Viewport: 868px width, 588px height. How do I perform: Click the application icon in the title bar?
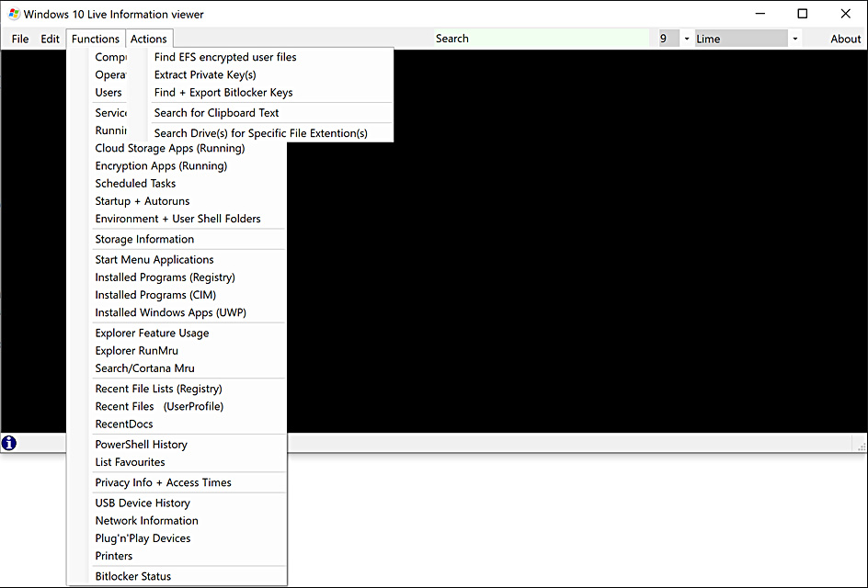13,14
